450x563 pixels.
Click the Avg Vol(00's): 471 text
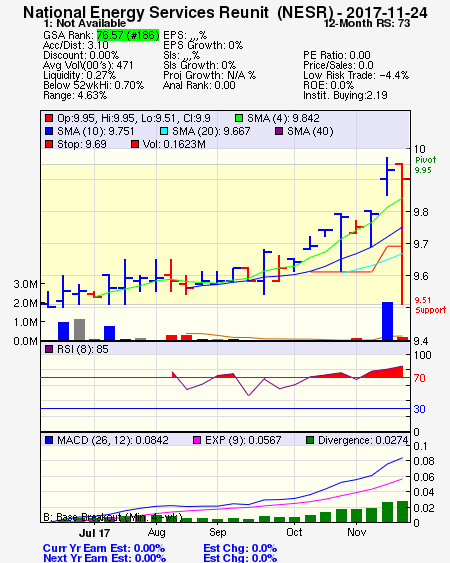(x=88, y=65)
